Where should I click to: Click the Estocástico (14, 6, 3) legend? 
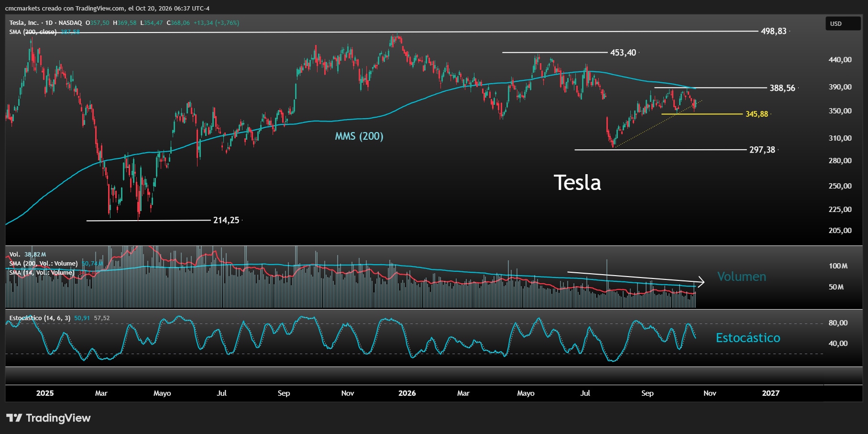(x=40, y=318)
